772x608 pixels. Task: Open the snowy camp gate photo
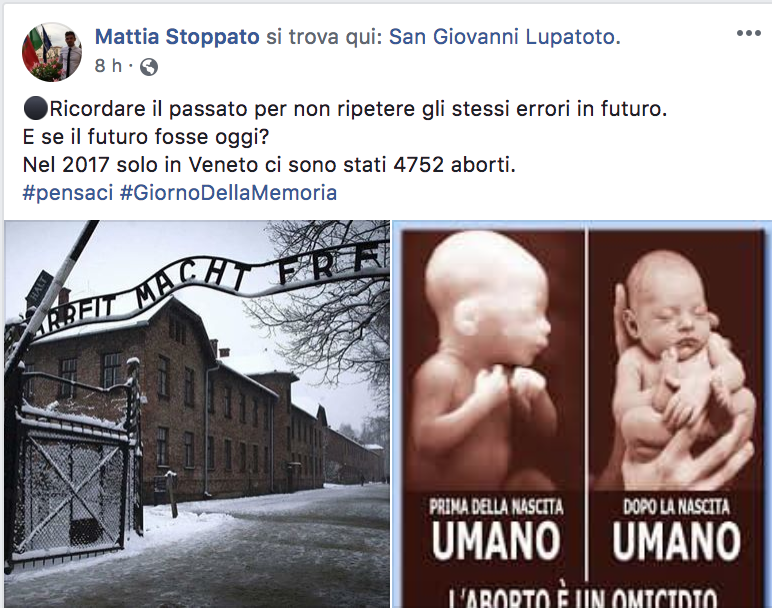click(197, 414)
